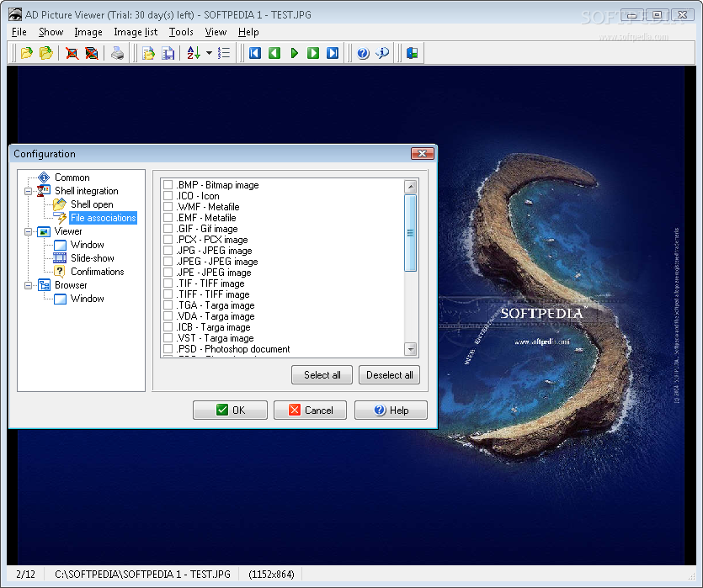The width and height of the screenshot is (703, 588).
Task: Select Window under the Viewer node
Action: (87, 245)
